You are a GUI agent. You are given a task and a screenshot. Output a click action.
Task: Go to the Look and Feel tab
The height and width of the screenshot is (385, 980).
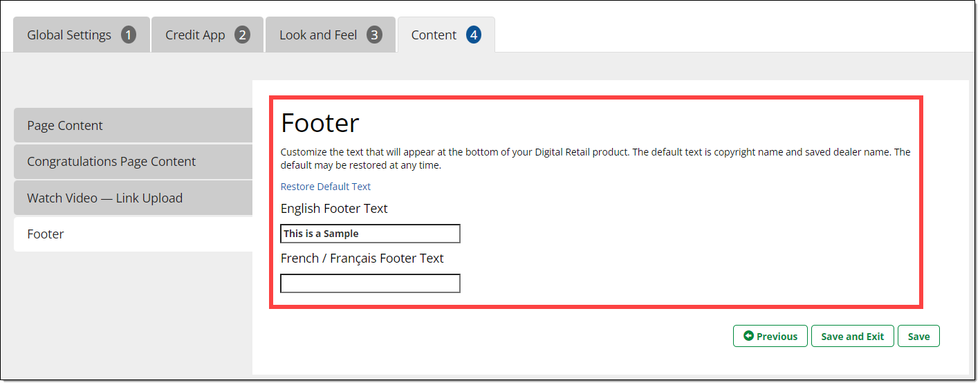318,35
